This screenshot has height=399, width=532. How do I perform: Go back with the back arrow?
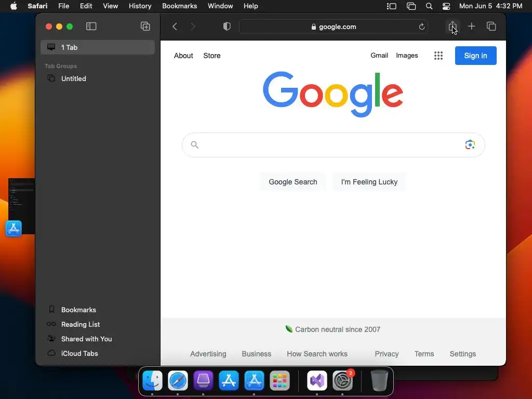(x=175, y=26)
